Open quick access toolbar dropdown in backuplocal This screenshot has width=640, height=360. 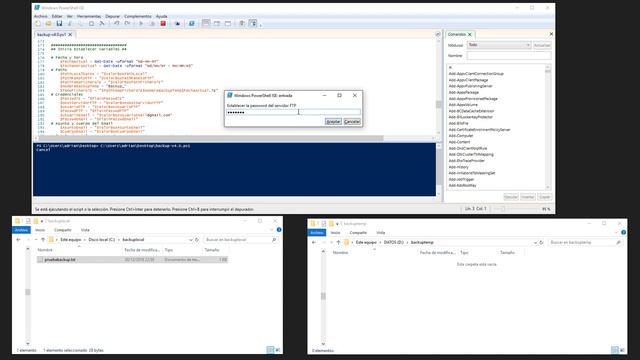42,221
